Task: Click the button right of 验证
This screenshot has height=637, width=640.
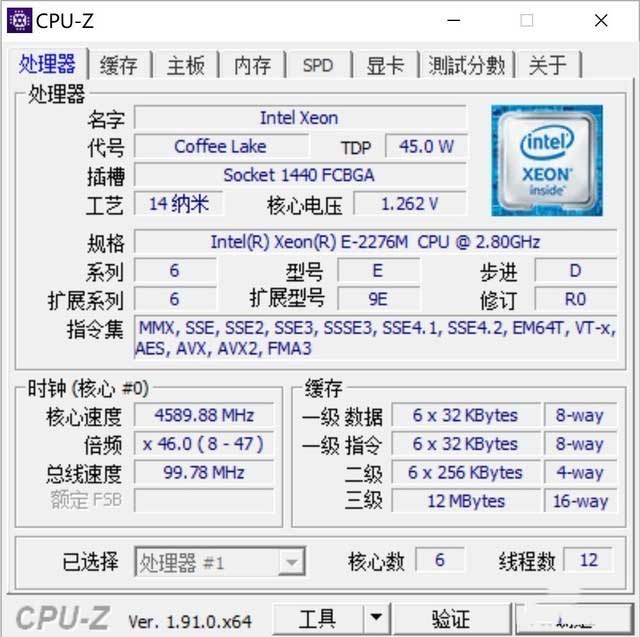Action: point(574,619)
